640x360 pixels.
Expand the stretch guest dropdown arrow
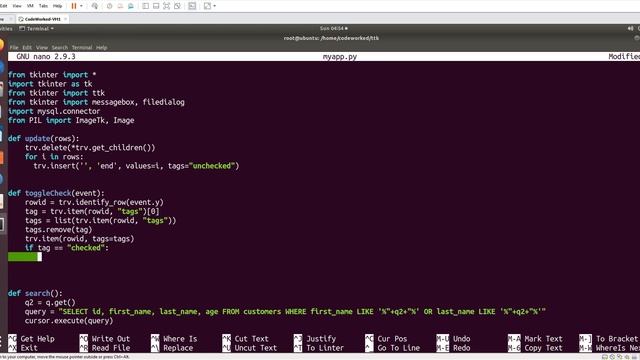215,6
